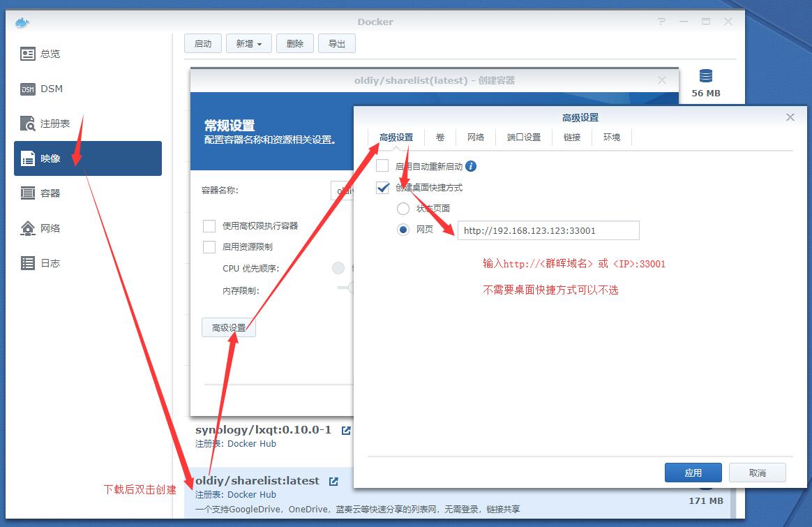Viewport: 812px width, 527px height.
Task: Click the 容器 container list icon
Action: pos(27,193)
